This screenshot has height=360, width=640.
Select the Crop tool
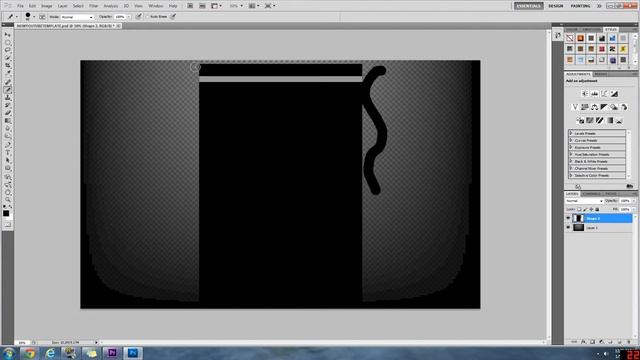(x=7, y=66)
